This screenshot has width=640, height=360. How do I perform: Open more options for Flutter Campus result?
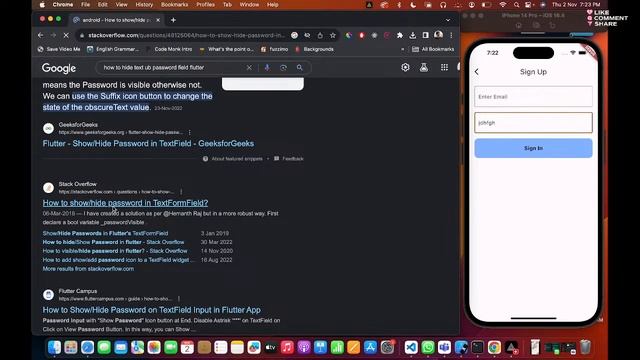tap(179, 299)
